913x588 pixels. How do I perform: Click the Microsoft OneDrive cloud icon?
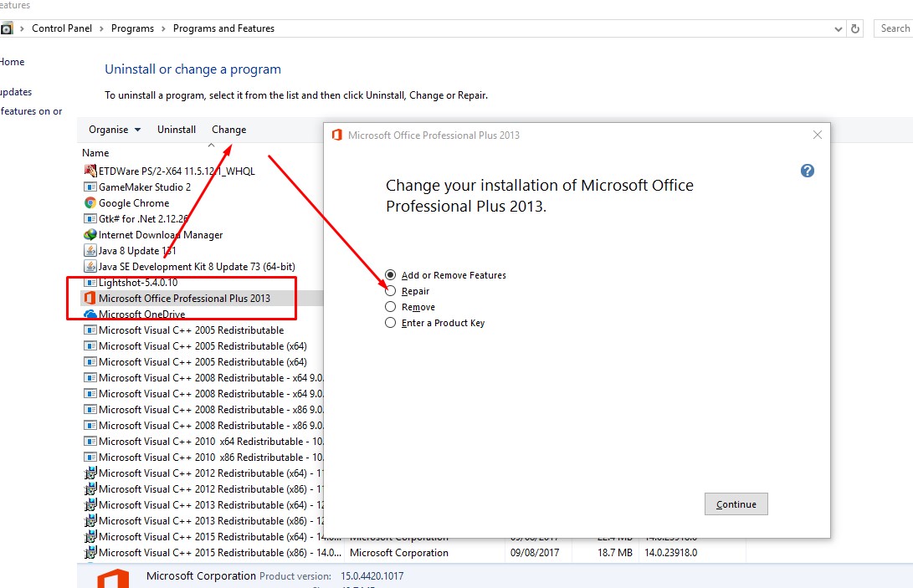pyautogui.click(x=90, y=314)
